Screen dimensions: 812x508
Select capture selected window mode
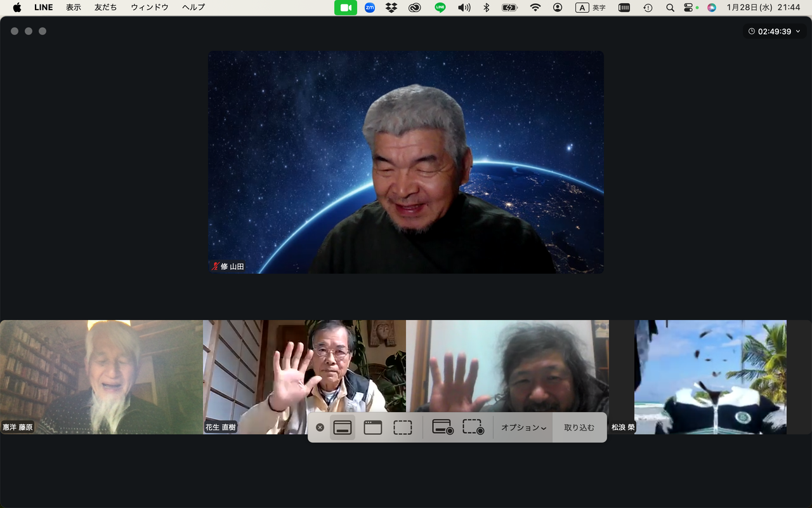click(x=373, y=427)
